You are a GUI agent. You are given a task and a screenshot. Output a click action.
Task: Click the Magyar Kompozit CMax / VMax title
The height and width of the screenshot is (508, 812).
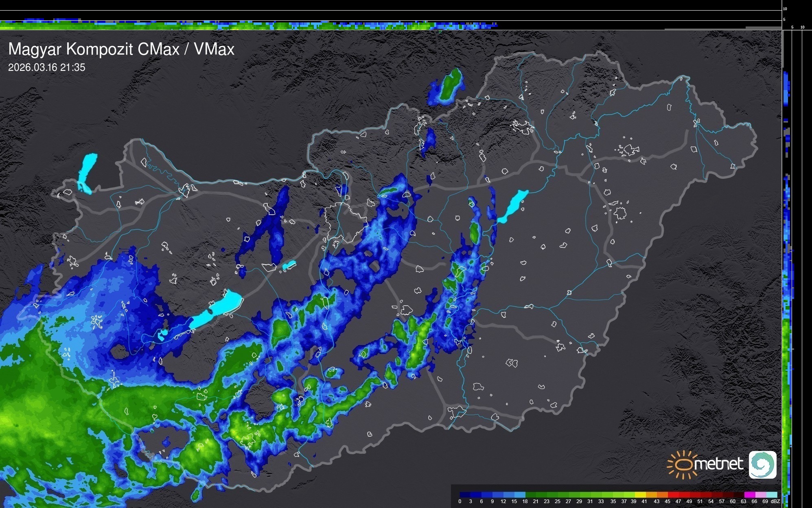(x=121, y=49)
